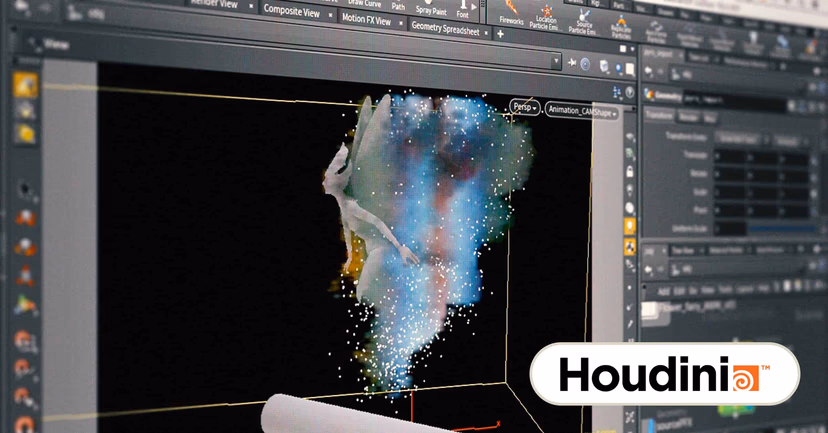828x433 pixels.
Task: Select the Spray Paint shelf tool
Action: 431,7
